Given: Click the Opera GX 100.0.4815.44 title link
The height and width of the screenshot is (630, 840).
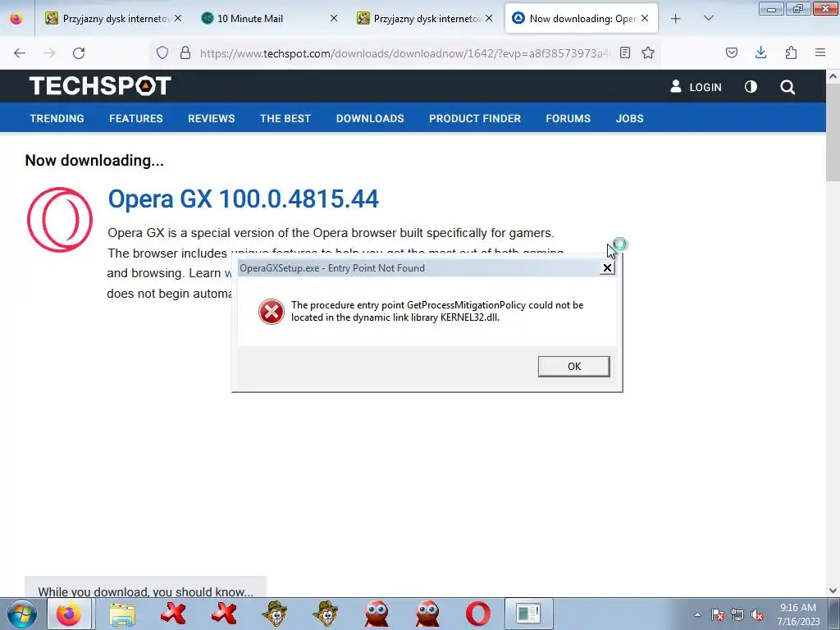Looking at the screenshot, I should tap(243, 199).
